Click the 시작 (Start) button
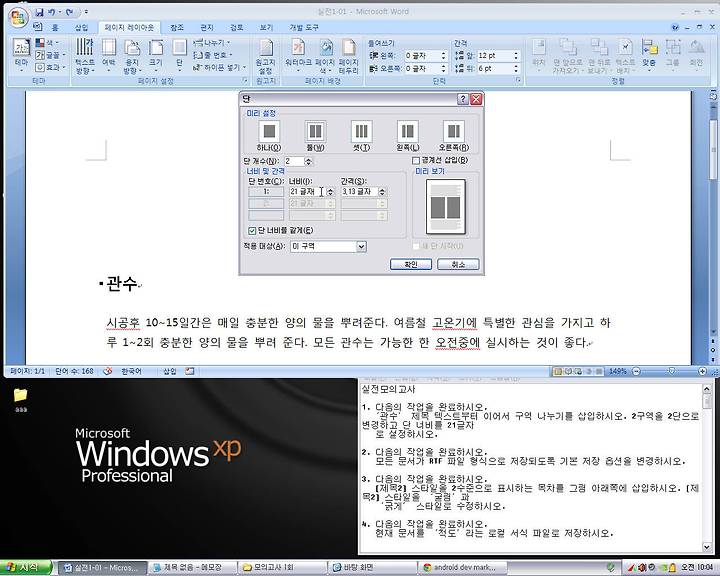 click(26, 567)
